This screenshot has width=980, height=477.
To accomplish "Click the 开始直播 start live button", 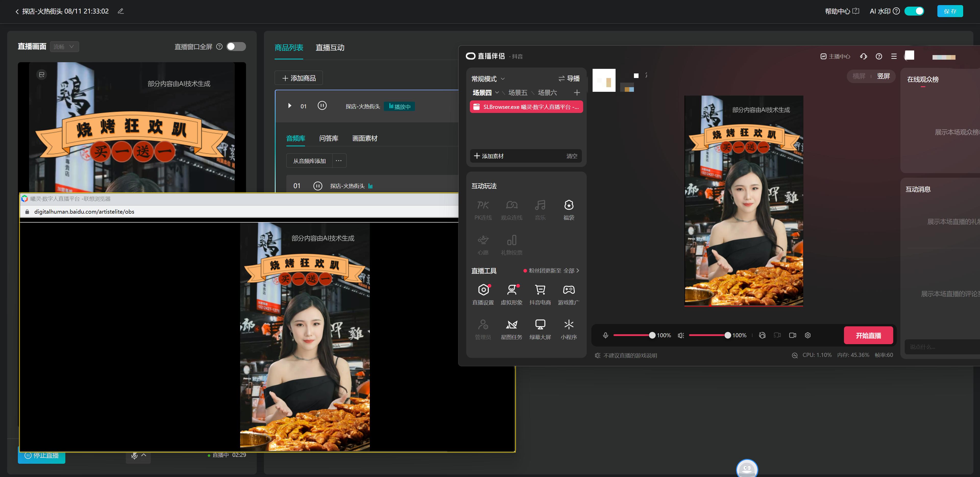I will point(869,335).
